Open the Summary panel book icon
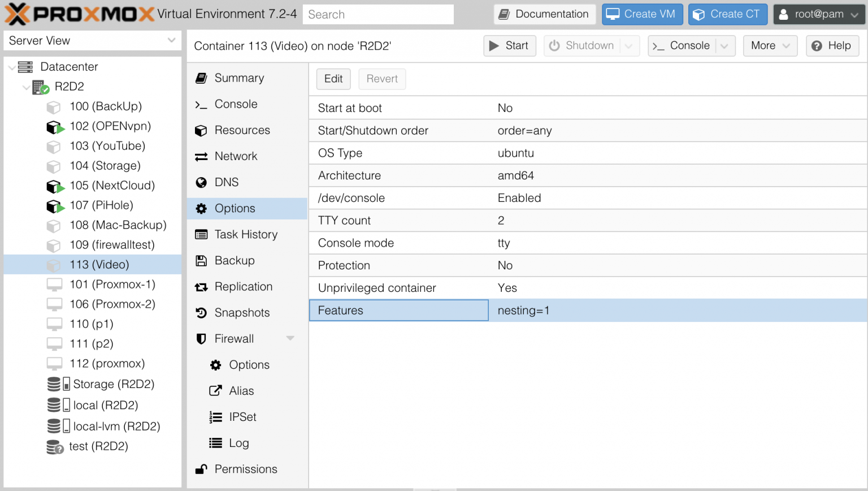Viewport: 868px width, 491px height. point(202,78)
